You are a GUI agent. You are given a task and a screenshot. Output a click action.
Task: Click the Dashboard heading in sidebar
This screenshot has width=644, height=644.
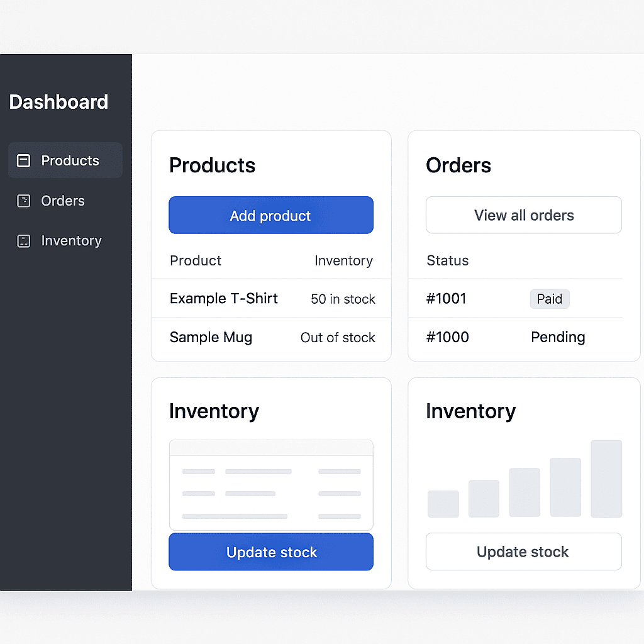[58, 102]
